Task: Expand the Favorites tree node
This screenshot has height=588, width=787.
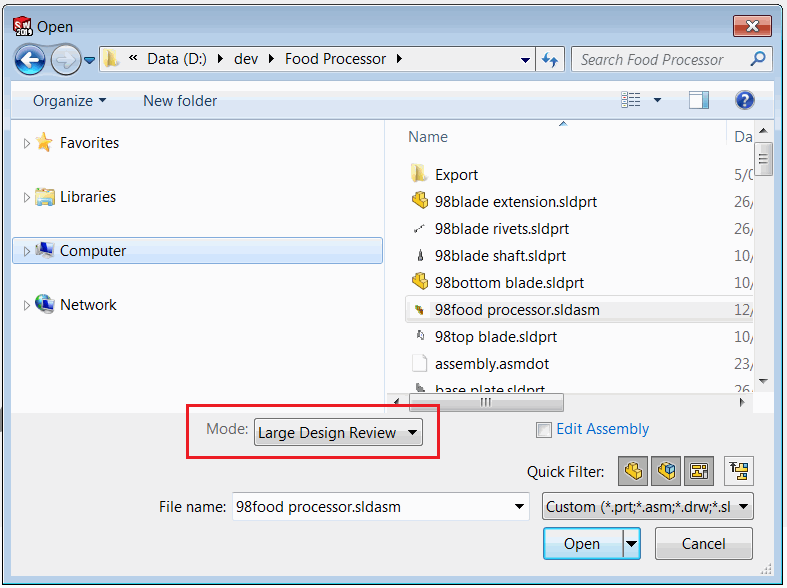Action: click(27, 143)
